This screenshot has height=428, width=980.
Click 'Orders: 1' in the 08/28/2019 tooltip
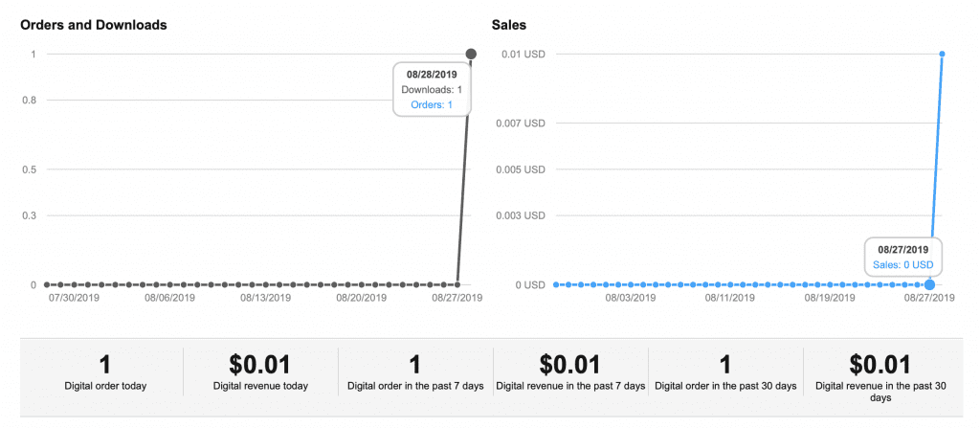point(433,104)
